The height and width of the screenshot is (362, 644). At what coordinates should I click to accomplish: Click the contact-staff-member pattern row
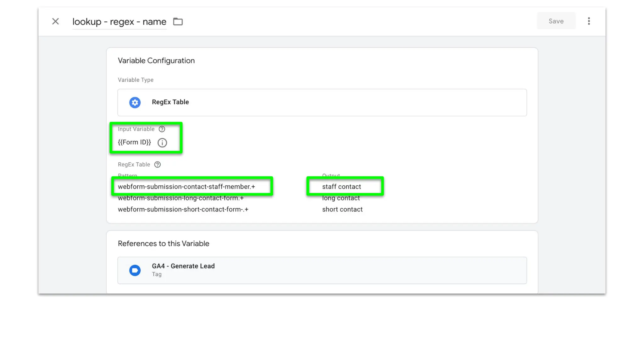(186, 187)
